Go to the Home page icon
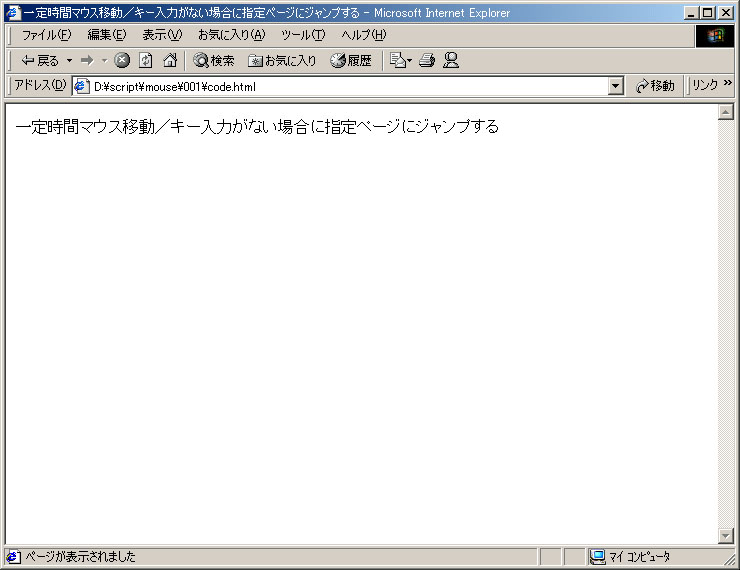The width and height of the screenshot is (740, 570). (x=170, y=60)
